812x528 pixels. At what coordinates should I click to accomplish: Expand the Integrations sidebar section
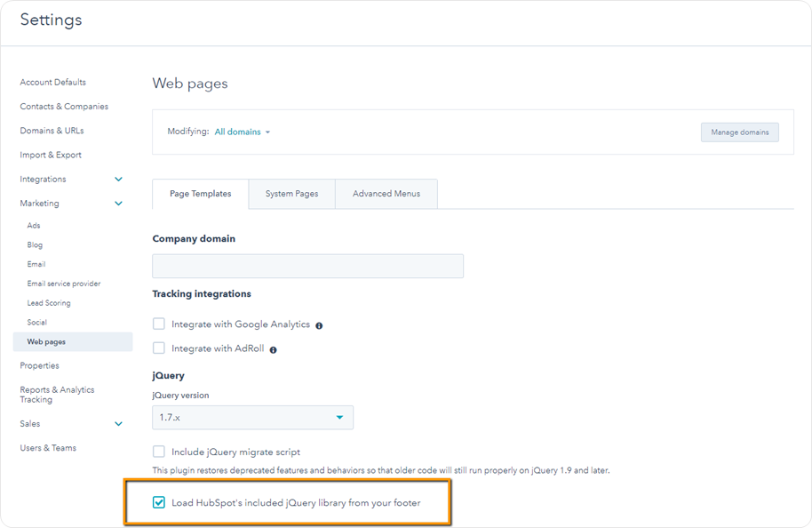[118, 180]
